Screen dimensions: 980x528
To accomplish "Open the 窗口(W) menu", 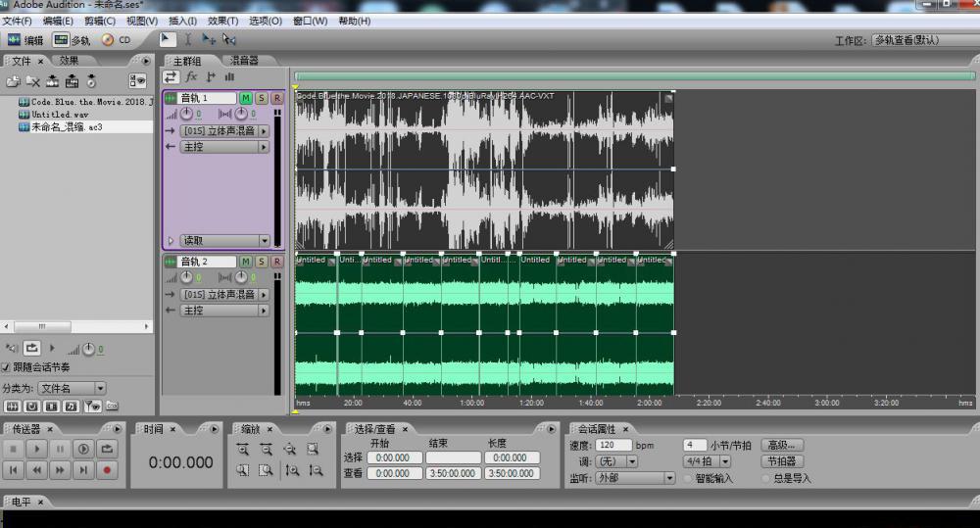I will click(310, 21).
